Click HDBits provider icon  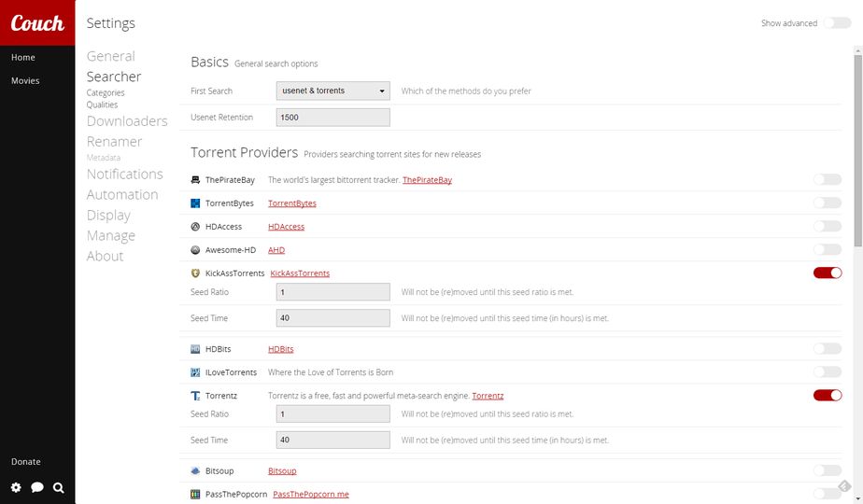click(x=195, y=349)
